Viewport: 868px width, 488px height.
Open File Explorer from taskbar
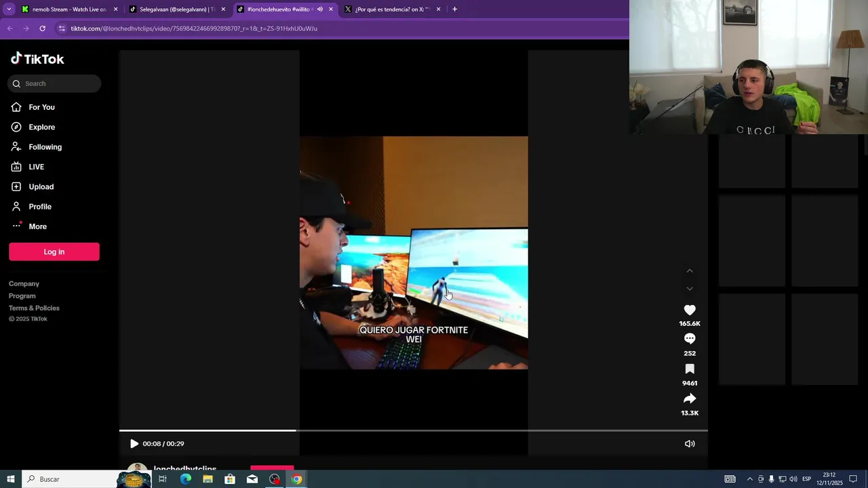(x=208, y=479)
